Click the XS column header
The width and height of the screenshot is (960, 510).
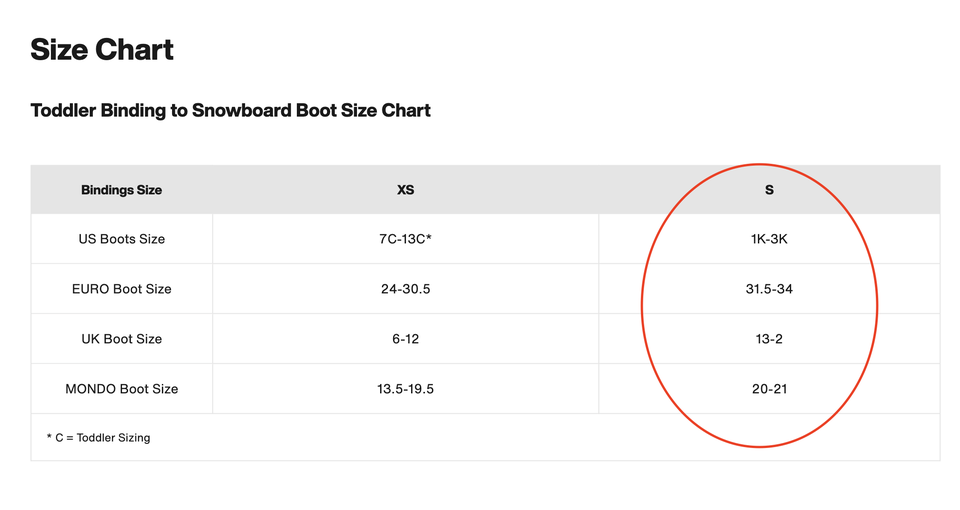point(405,190)
